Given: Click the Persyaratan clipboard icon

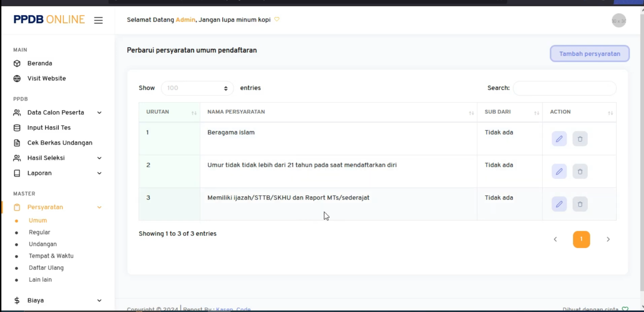Looking at the screenshot, I should 17,207.
